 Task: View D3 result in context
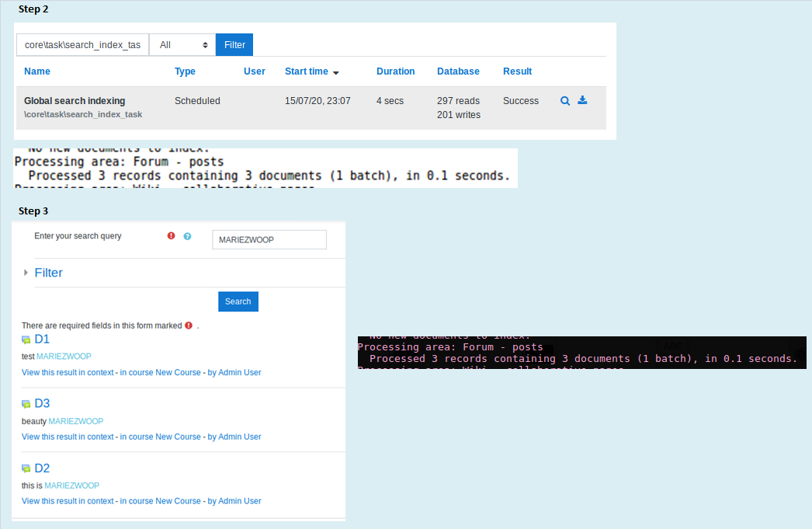(68, 437)
